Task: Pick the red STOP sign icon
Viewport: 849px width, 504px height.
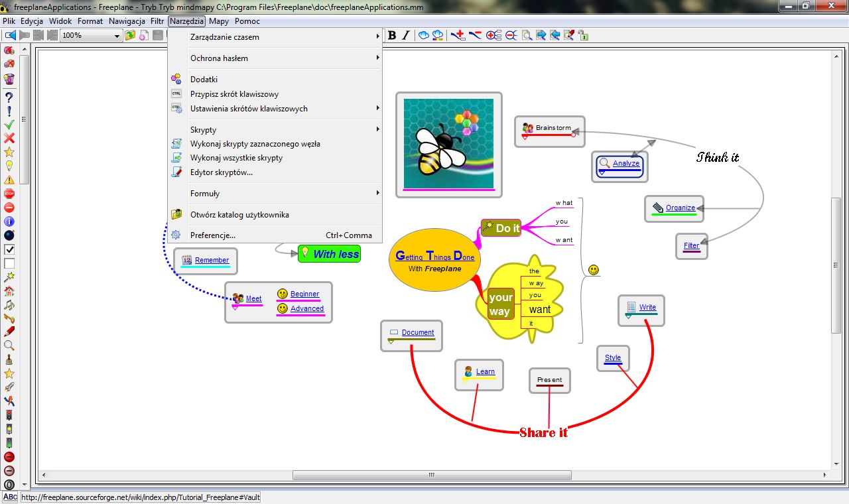Action: tap(9, 194)
